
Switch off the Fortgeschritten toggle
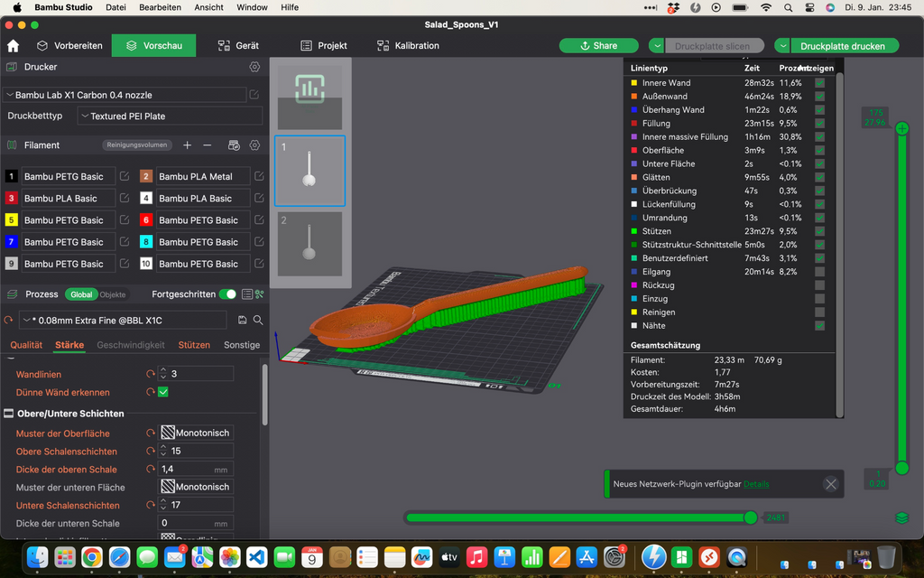227,294
